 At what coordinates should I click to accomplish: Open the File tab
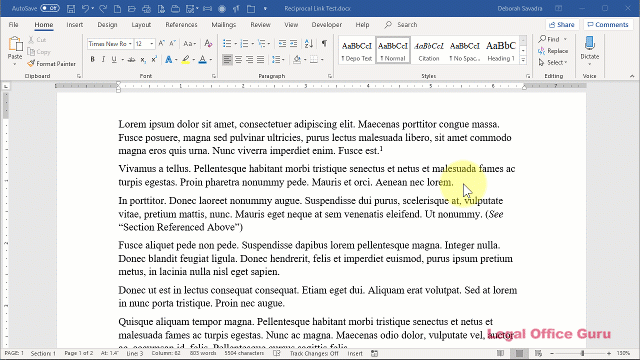[13, 24]
